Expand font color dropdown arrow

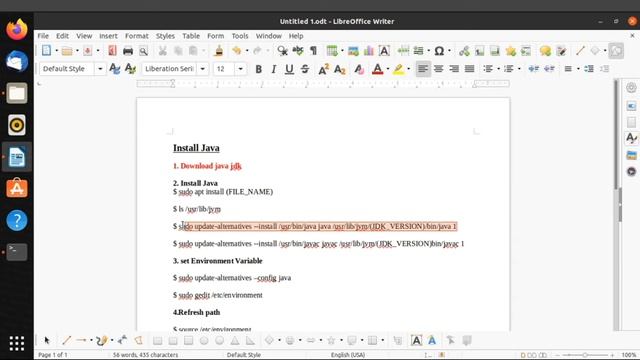[x=388, y=69]
